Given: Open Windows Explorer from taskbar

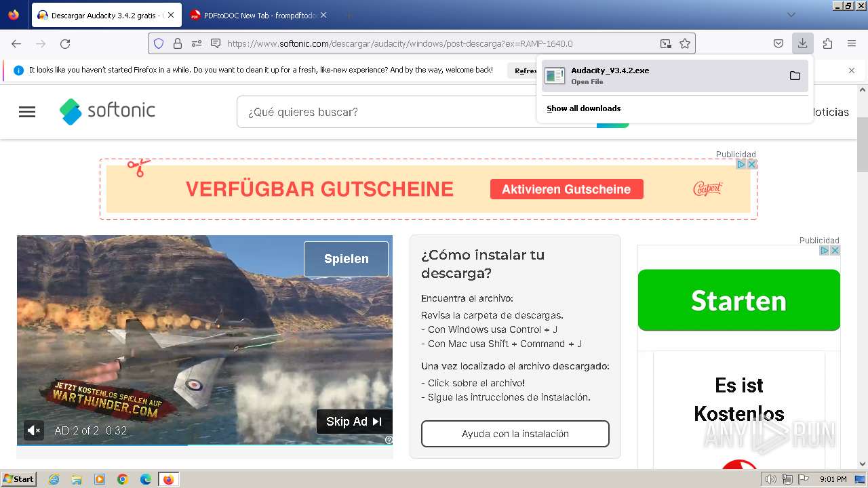Looking at the screenshot, I should [x=77, y=479].
